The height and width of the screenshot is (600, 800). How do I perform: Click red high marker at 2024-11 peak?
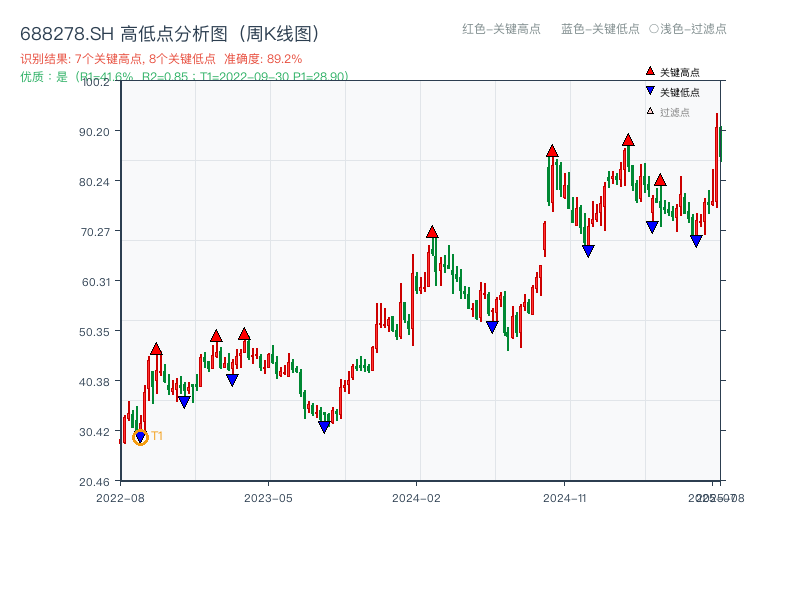coord(552,151)
